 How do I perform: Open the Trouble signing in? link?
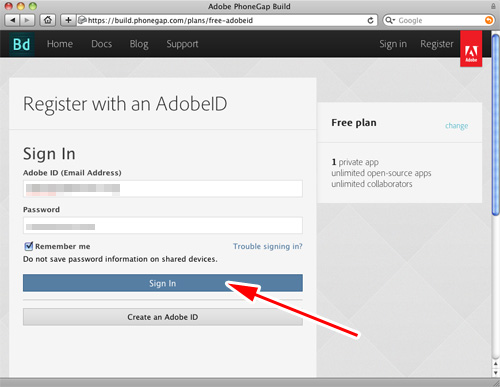(268, 246)
